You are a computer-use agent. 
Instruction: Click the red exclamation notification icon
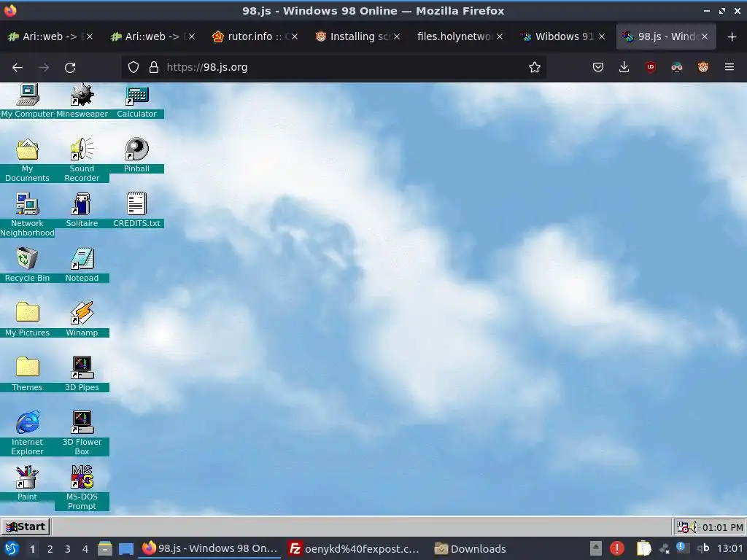click(617, 548)
